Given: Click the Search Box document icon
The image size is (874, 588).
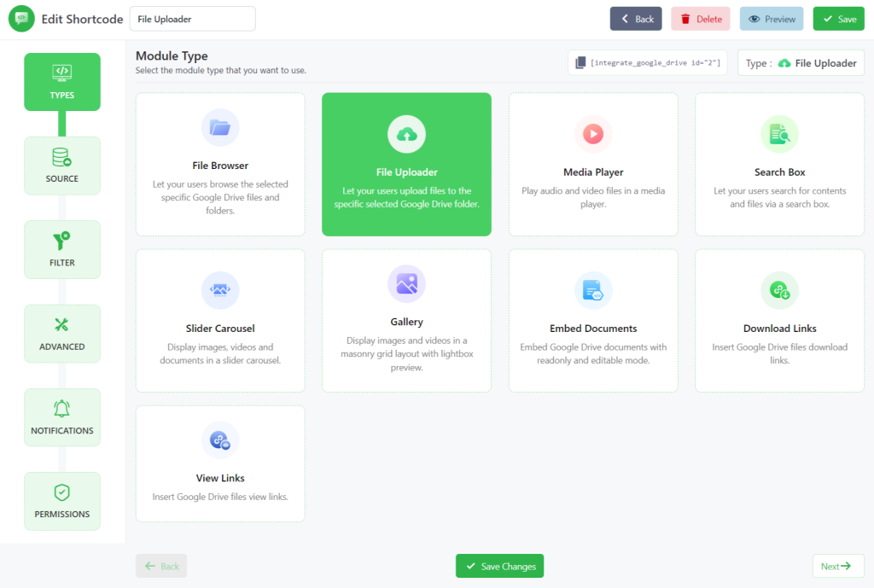Looking at the screenshot, I should point(779,134).
